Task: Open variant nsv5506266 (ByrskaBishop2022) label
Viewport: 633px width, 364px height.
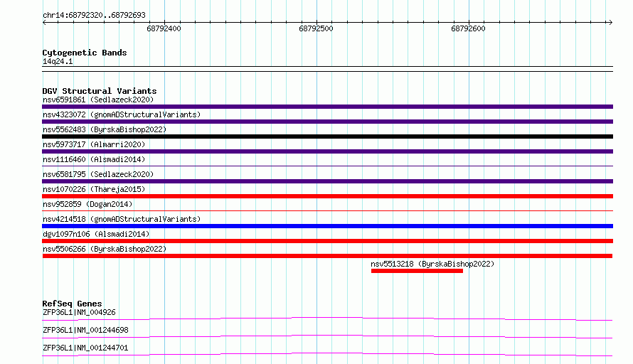Action: pyautogui.click(x=105, y=249)
